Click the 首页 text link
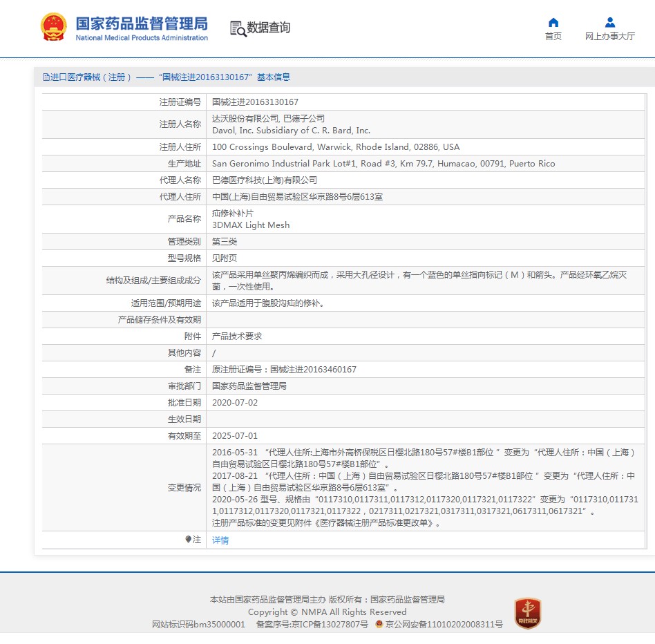655x644 pixels. (x=553, y=37)
